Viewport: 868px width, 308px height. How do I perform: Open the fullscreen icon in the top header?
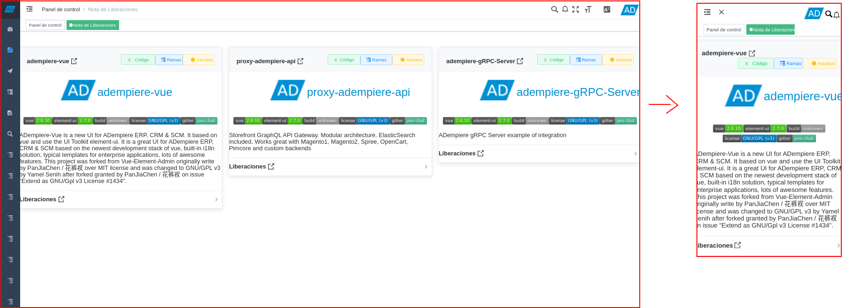[x=576, y=9]
